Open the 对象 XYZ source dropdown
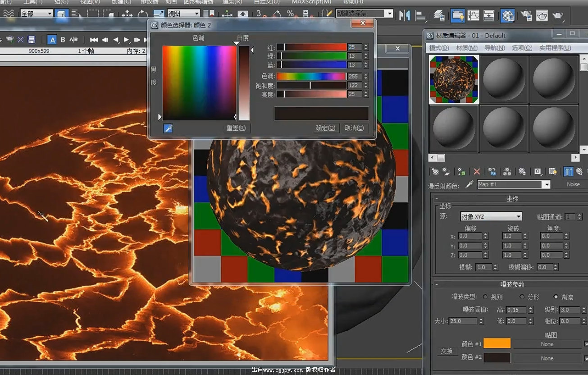The width and height of the screenshot is (588, 375). click(x=491, y=217)
